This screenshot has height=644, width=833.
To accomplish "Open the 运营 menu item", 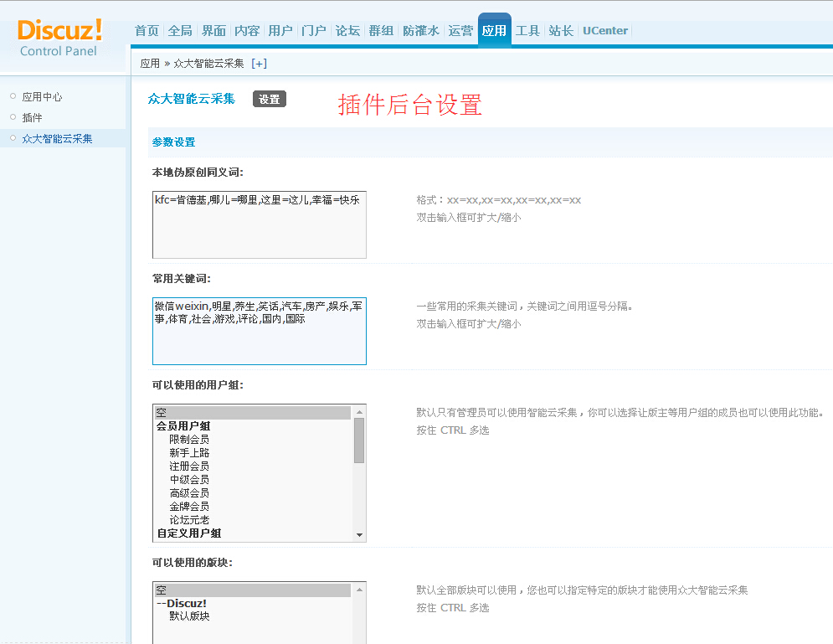I will click(x=461, y=29).
